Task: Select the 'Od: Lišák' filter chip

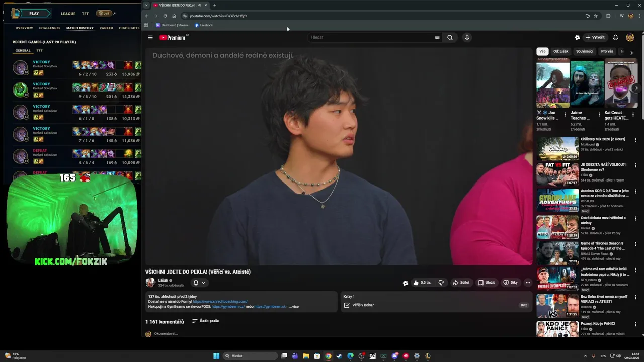Action: 561,51
